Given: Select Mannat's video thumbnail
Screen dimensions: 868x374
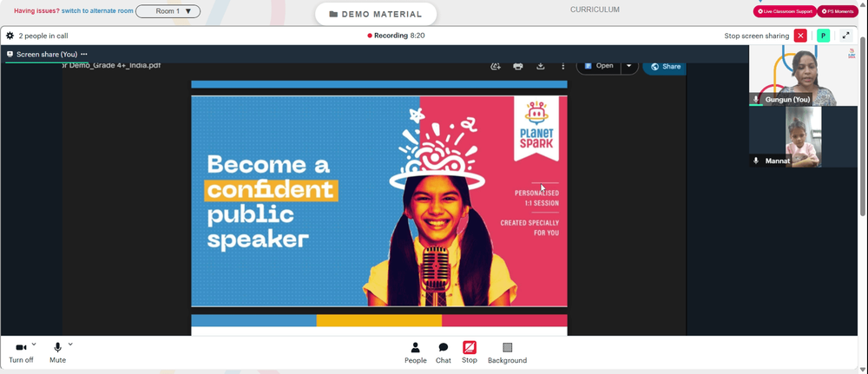Looking at the screenshot, I should (803, 136).
